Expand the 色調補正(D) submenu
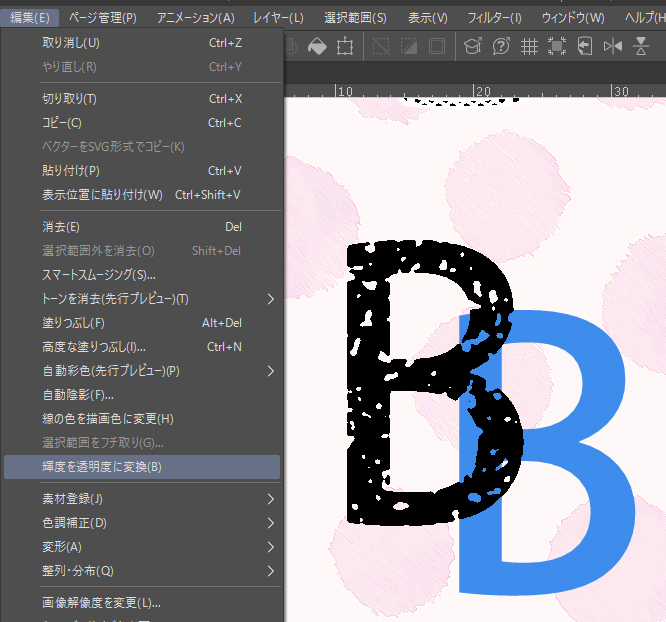This screenshot has height=622, width=666. click(270, 523)
